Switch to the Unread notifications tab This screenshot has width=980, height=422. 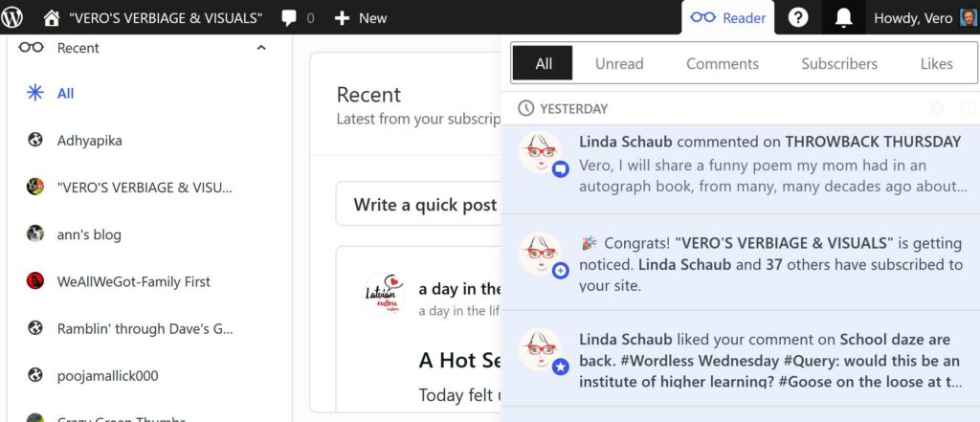point(619,63)
